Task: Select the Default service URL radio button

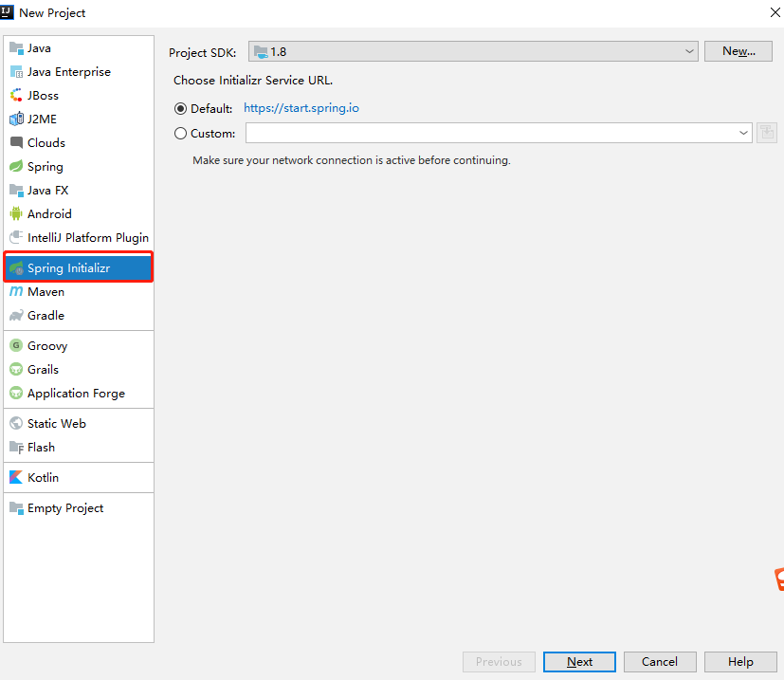Action: 180,108
